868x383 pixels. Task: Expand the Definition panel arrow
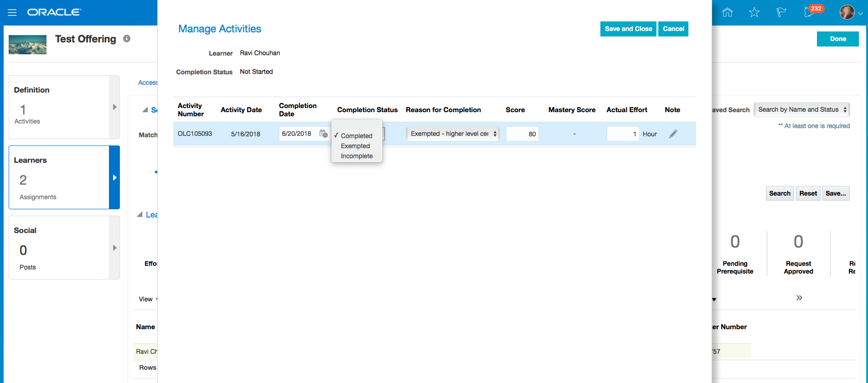pyautogui.click(x=114, y=107)
